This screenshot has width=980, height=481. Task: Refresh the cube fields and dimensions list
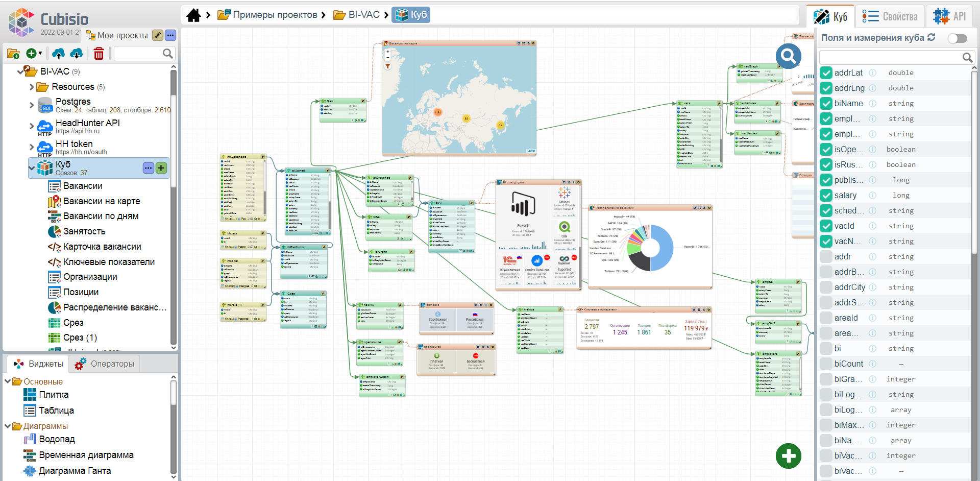pyautogui.click(x=931, y=37)
